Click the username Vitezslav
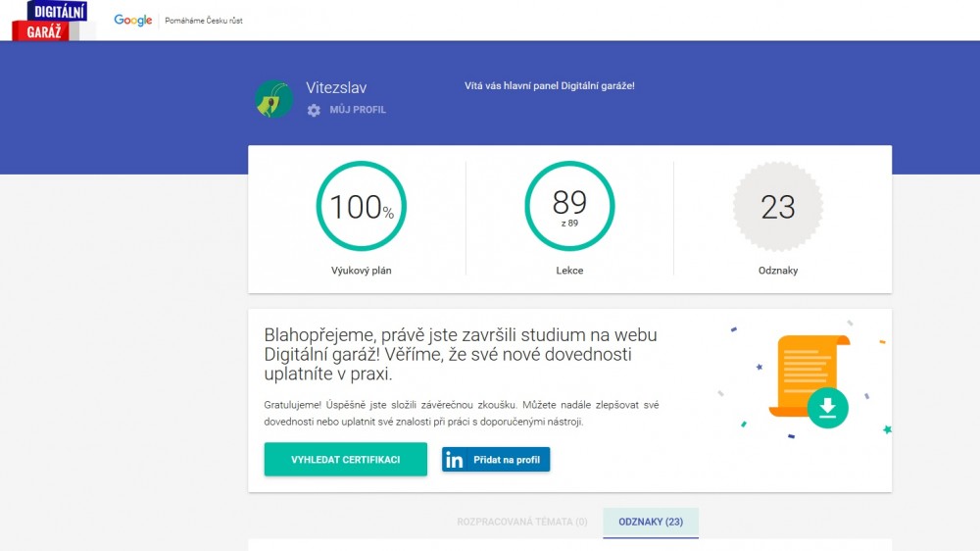Viewport: 980px width, 551px height. coord(336,88)
